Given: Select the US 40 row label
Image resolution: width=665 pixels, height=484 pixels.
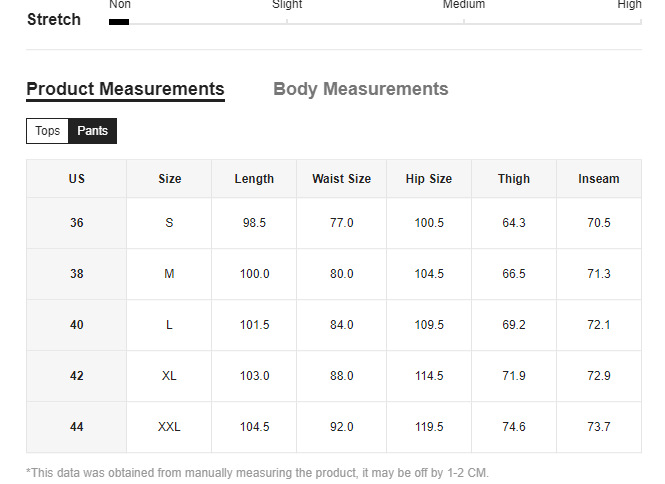Looking at the screenshot, I should (x=76, y=325).
